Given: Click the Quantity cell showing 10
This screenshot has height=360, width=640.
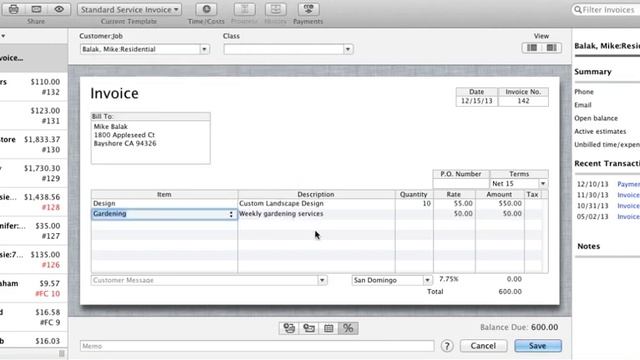Looking at the screenshot, I should [414, 203].
